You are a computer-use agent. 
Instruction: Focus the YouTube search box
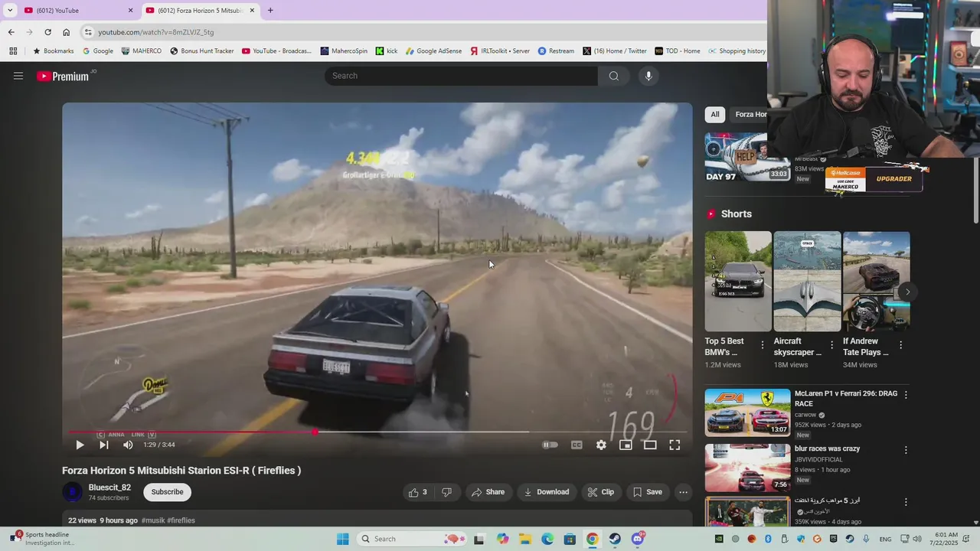pos(461,76)
